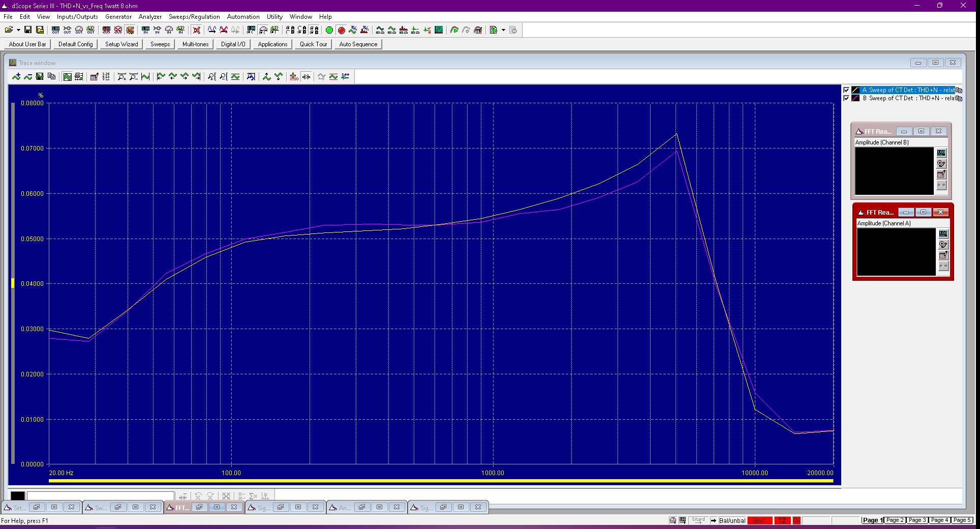
Task: Save the configuration with the floppy disk icon
Action: point(28,30)
